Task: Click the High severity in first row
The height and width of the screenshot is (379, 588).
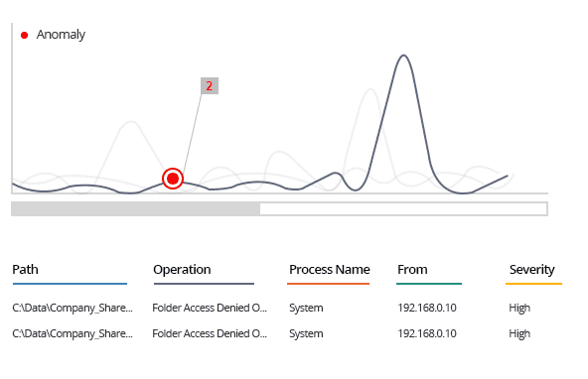Action: pyautogui.click(x=519, y=308)
